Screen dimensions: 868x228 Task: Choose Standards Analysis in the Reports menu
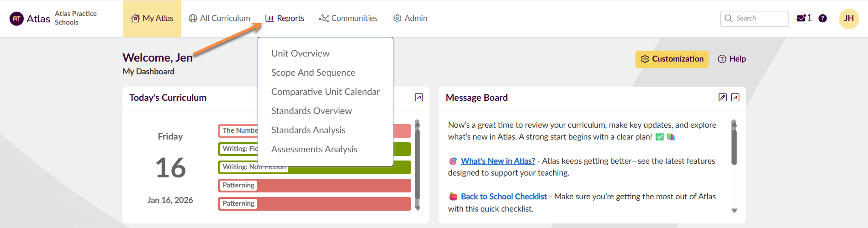[x=308, y=130]
